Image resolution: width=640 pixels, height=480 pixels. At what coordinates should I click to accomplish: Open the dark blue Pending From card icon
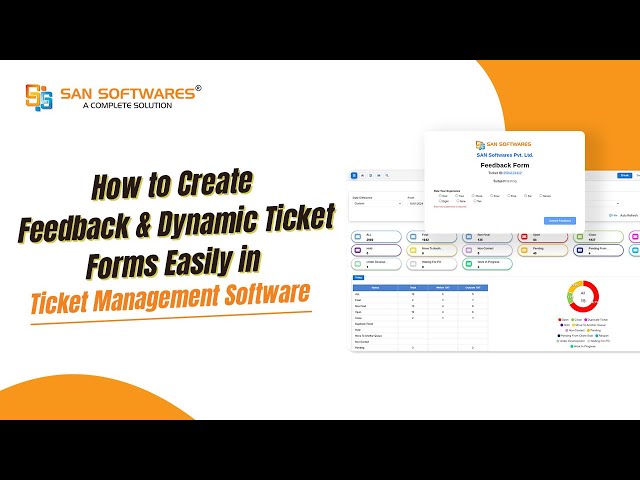pyautogui.click(x=580, y=250)
